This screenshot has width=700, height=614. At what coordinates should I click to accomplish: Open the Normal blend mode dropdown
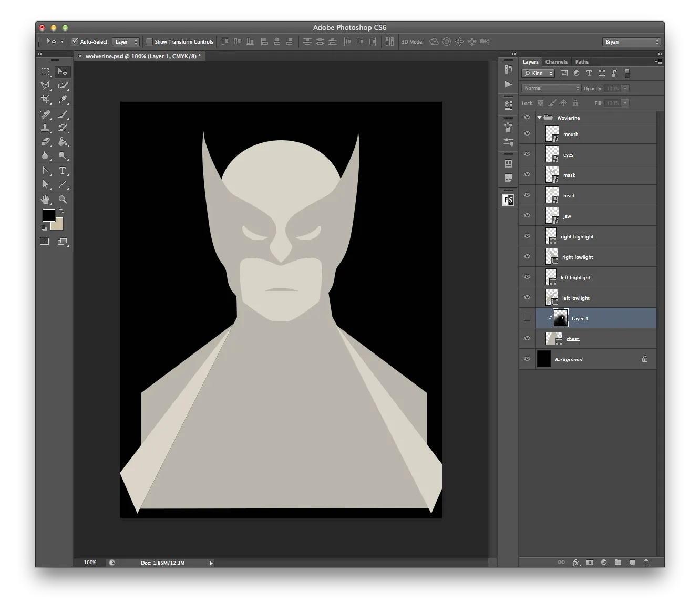pos(551,88)
